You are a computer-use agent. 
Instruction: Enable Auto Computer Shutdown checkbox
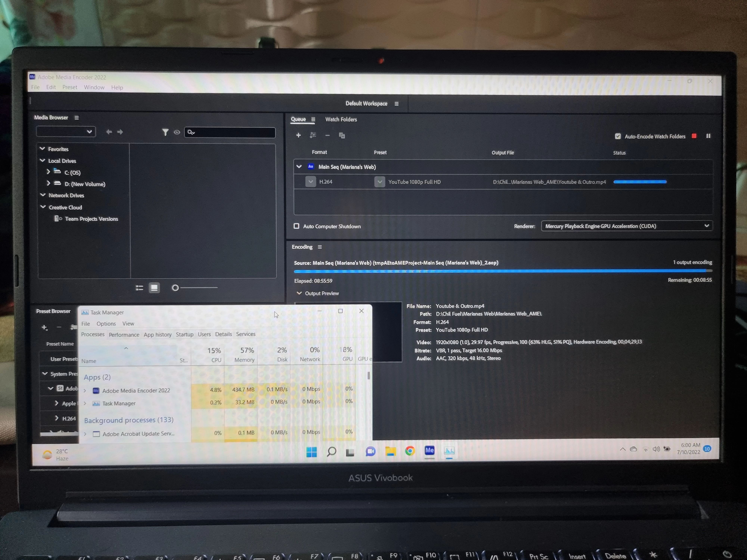[297, 226]
